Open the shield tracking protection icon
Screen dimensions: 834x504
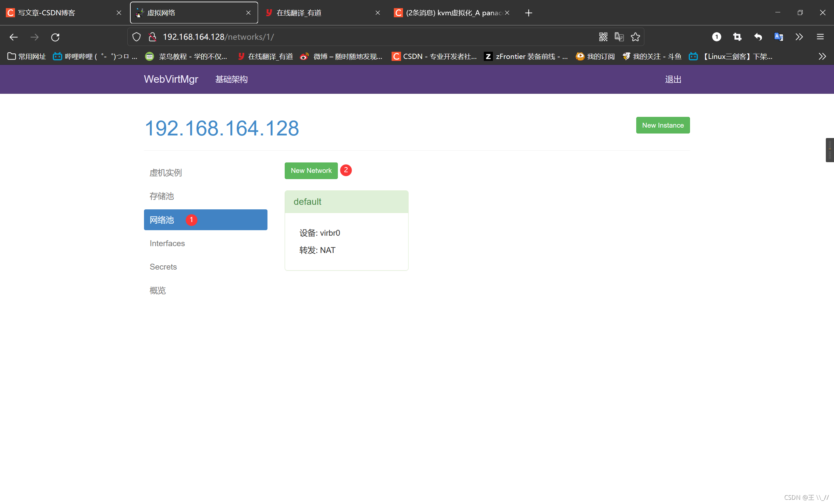137,37
